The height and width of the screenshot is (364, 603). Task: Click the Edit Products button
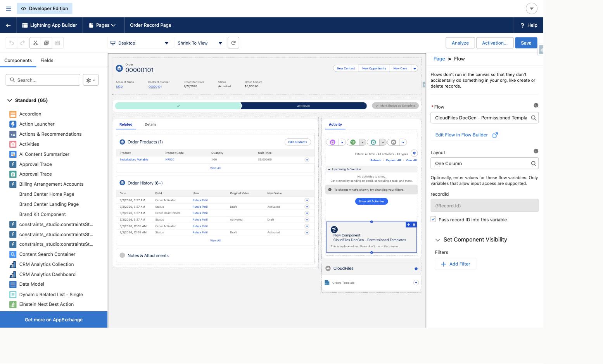[298, 142]
